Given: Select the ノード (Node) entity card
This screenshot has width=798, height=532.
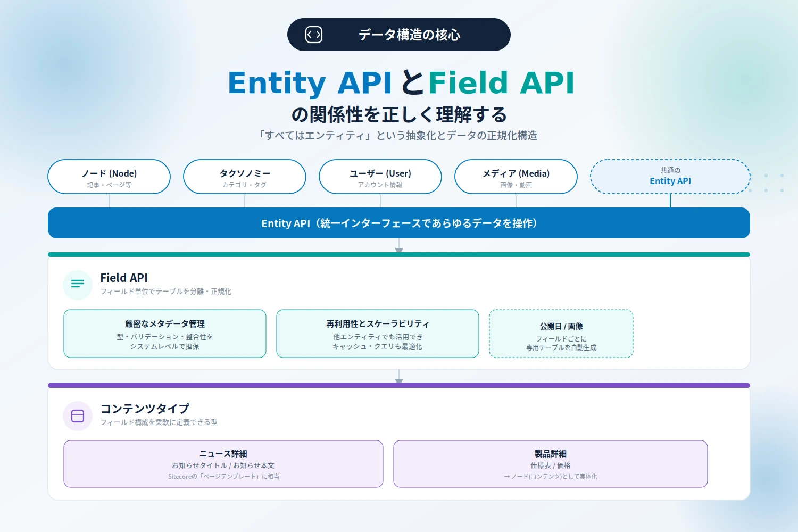Looking at the screenshot, I should click(109, 177).
